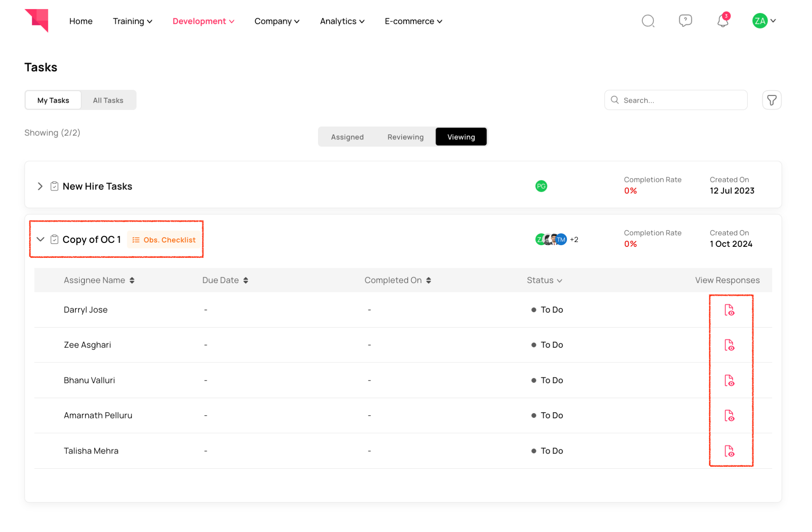Viewport: 812px width, 532px height.
Task: Open the filter funnel icon
Action: 771,100
